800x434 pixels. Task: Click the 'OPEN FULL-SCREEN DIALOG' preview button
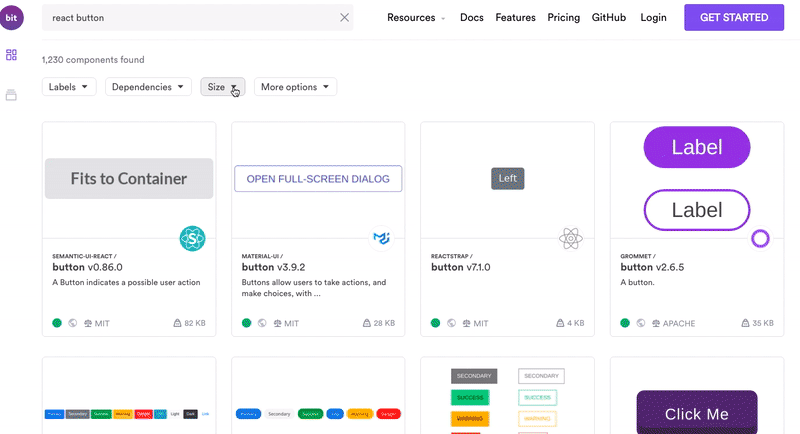click(318, 178)
